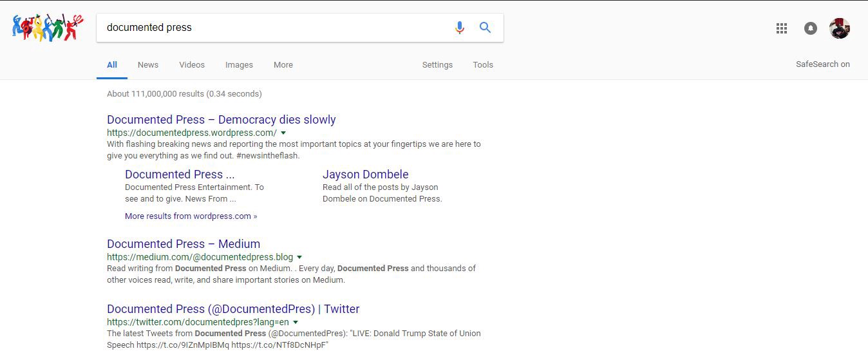
Task: Click the Google doodle logo
Action: (x=48, y=28)
